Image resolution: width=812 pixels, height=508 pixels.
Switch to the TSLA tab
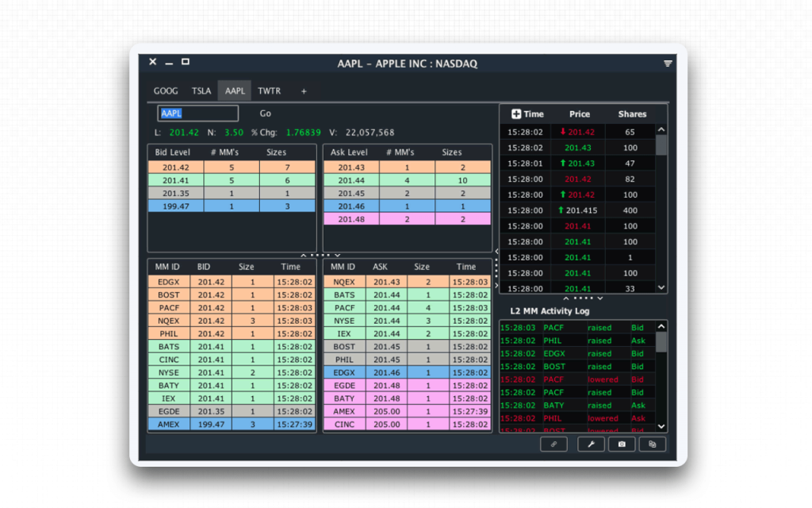pyautogui.click(x=201, y=91)
